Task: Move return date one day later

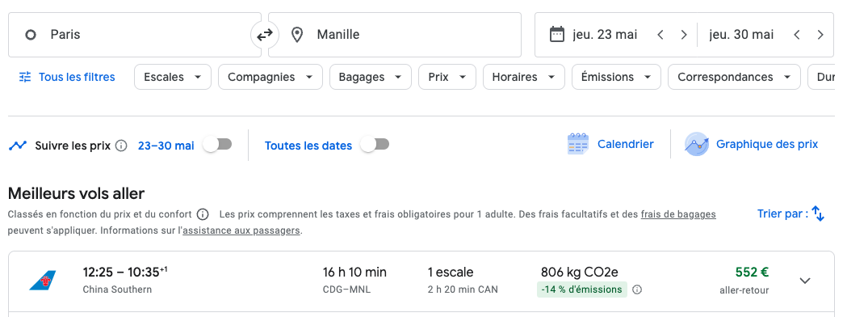Action: point(820,35)
